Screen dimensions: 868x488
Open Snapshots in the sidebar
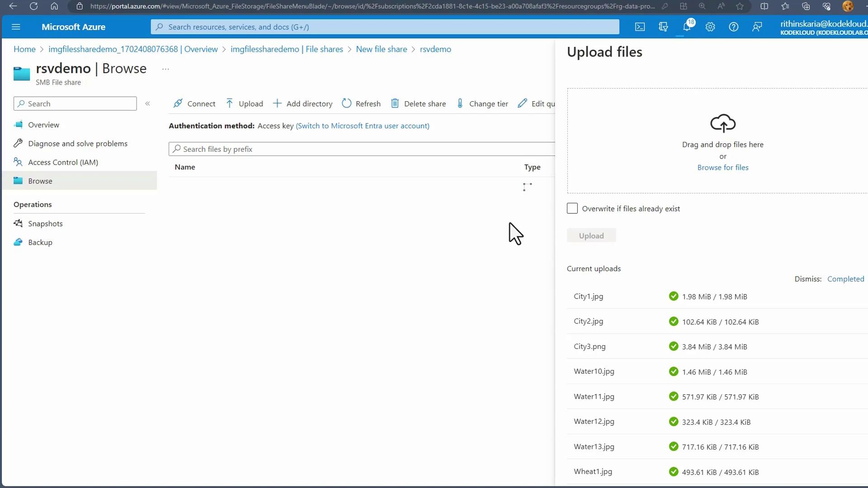coord(45,224)
